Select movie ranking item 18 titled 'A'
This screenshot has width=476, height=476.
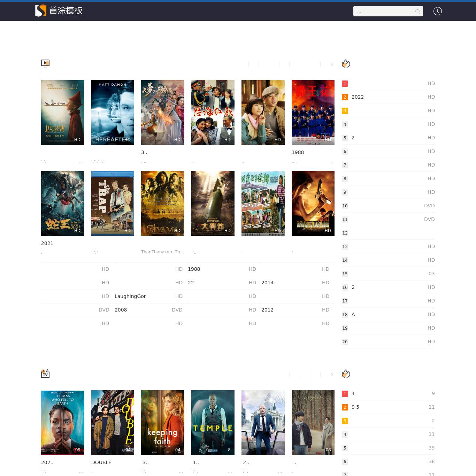388,314
